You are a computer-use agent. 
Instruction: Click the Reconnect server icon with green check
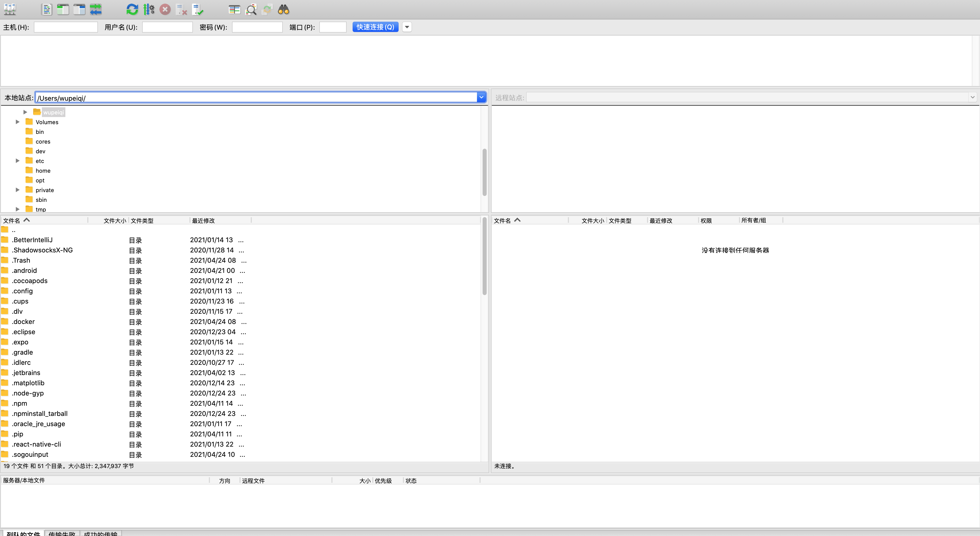click(198, 9)
